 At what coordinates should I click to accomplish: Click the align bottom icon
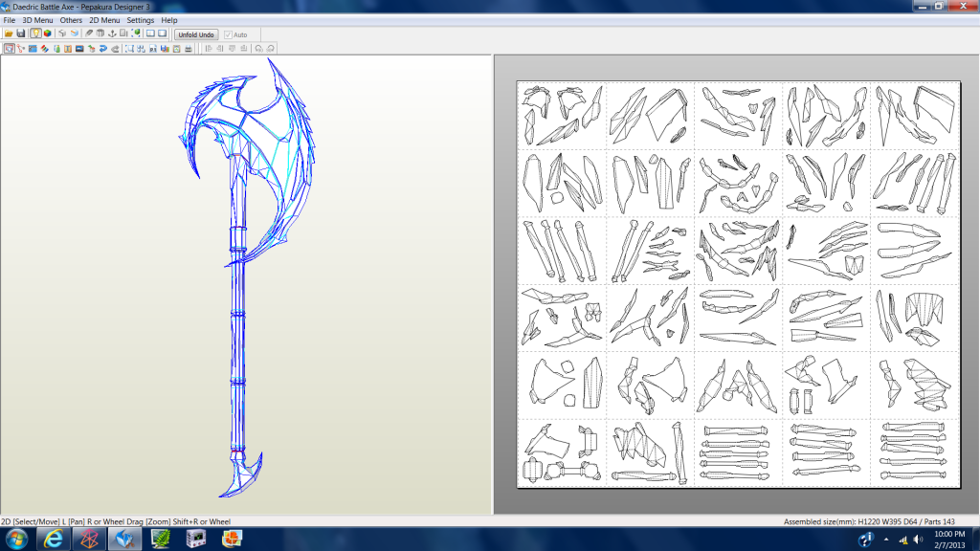pyautogui.click(x=244, y=49)
